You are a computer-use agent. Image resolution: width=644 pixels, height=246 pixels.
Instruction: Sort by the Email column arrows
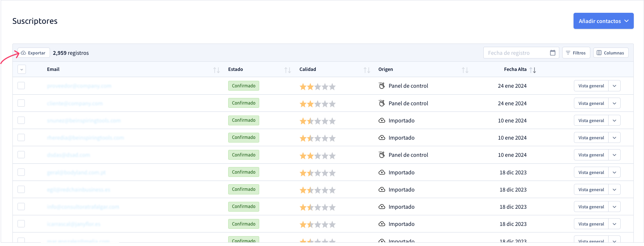pos(216,70)
